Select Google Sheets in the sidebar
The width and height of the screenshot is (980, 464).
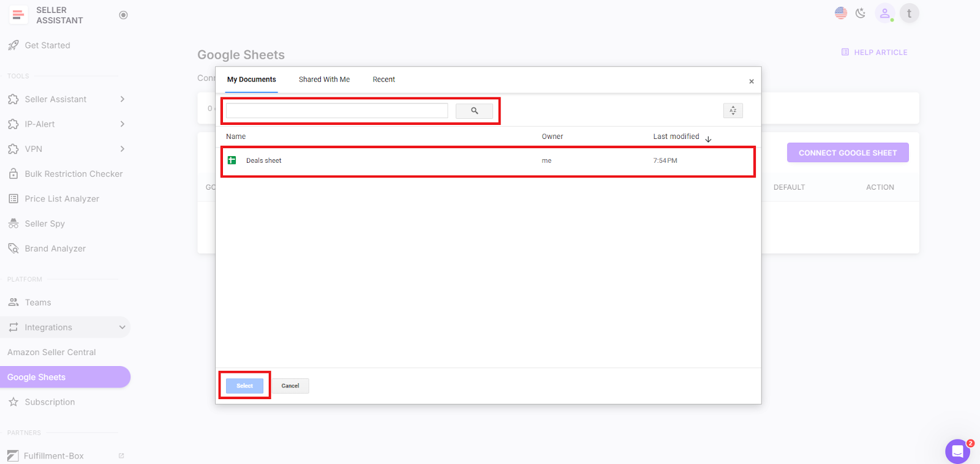tap(65, 377)
